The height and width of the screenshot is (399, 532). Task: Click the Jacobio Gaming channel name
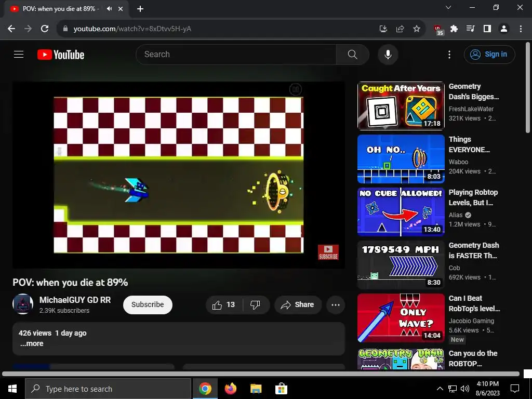pos(471,321)
